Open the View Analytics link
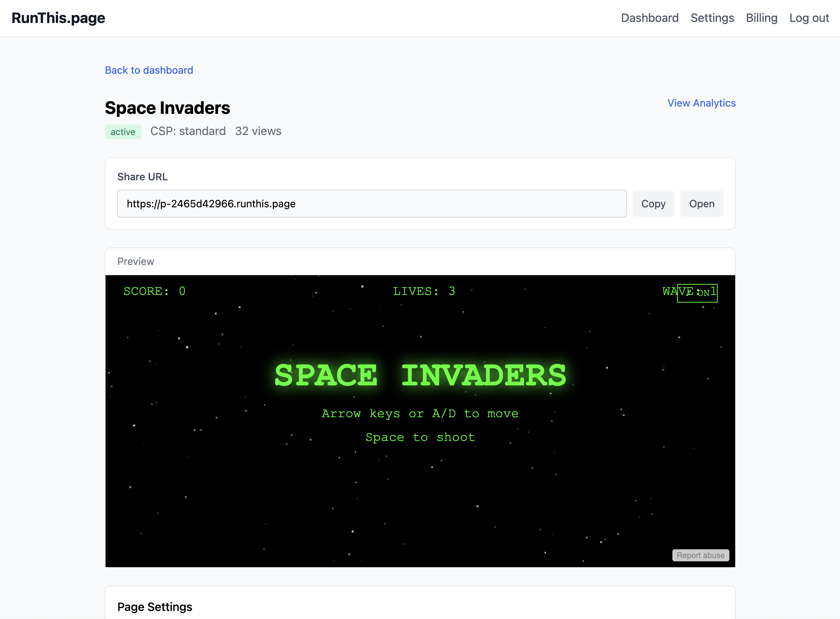Screen dimensions: 840x619 (701, 103)
